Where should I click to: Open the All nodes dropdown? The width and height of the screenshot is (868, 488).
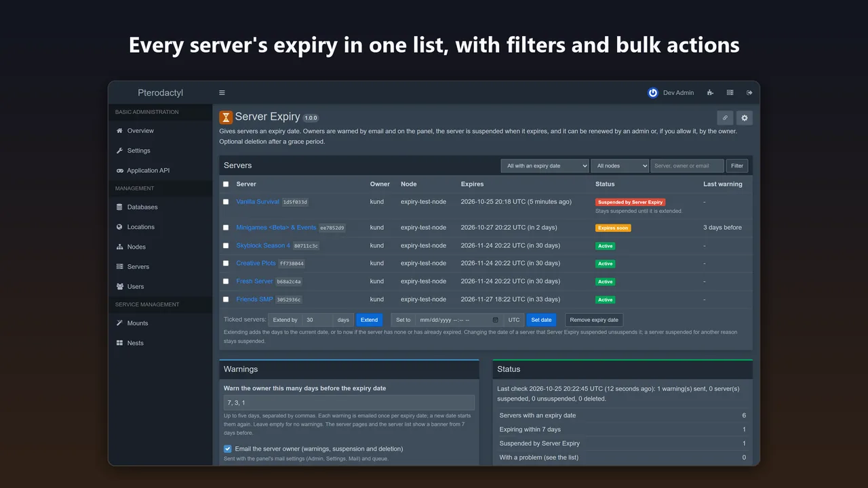click(x=620, y=165)
